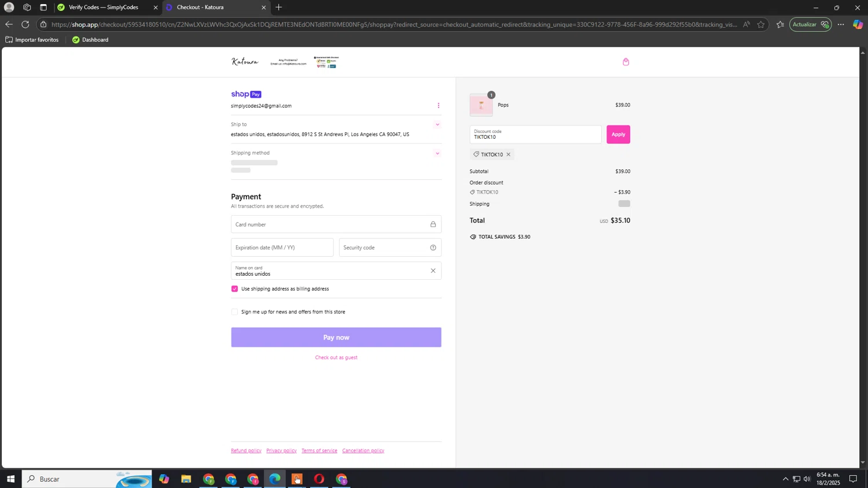
Task: Expand the Ship to address section
Action: click(437, 124)
